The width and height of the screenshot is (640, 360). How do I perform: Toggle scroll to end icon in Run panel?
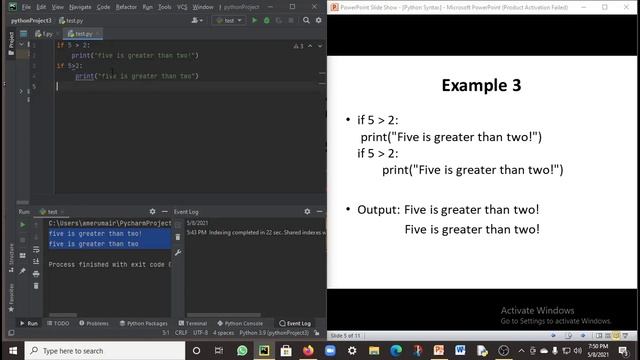pyautogui.click(x=36, y=261)
